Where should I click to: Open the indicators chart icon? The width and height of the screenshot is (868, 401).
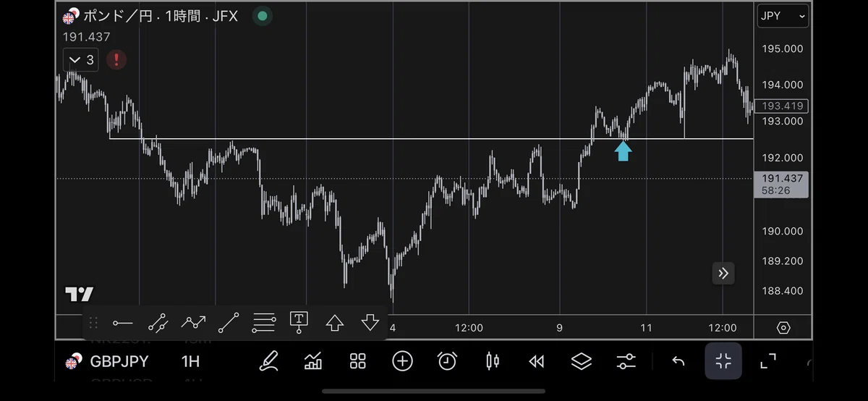click(x=313, y=361)
